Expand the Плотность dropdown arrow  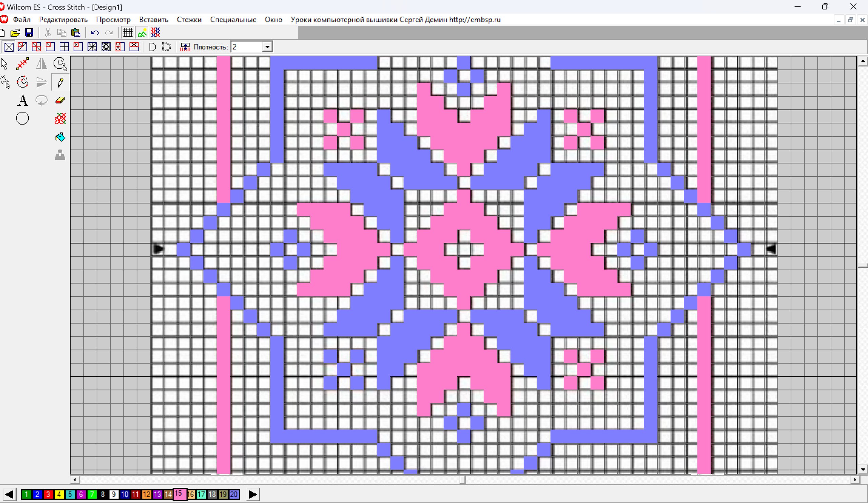coord(267,47)
